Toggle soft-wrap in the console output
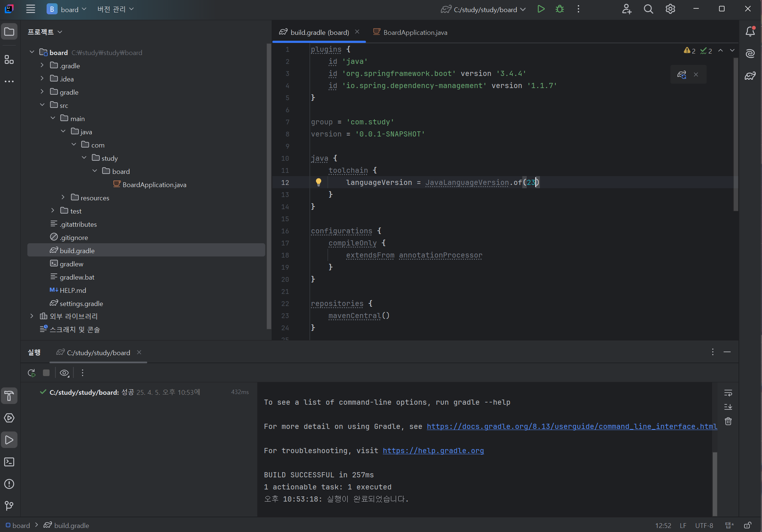762x532 pixels. (x=728, y=393)
